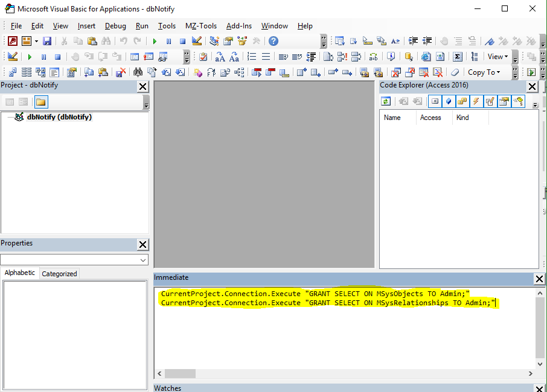
Task: Click the Sigma statistics icon in MZ-Tools toolbar
Action: pyautogui.click(x=458, y=57)
